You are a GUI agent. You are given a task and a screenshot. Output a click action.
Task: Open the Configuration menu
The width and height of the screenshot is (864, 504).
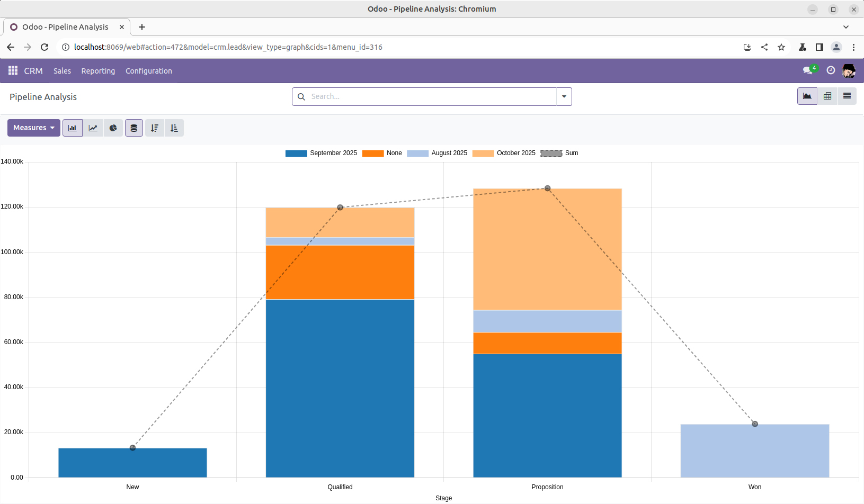point(149,71)
